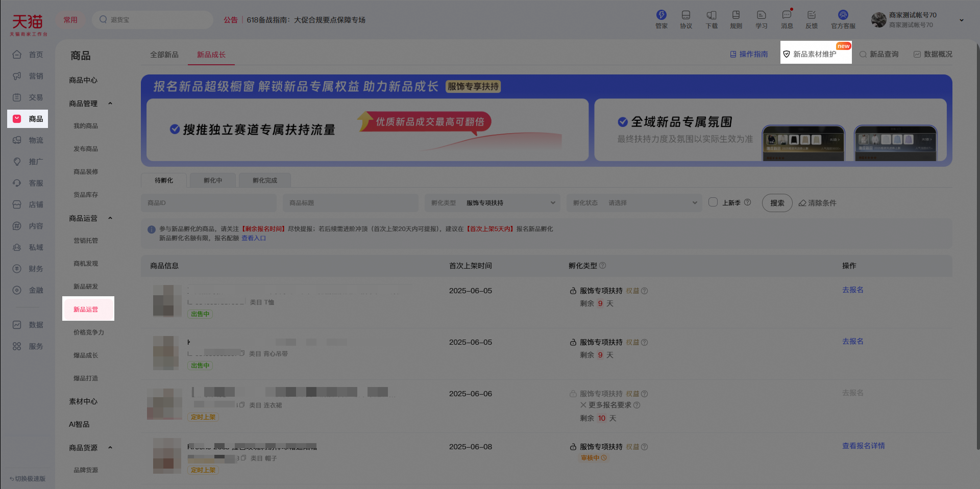Click the 数据 data sidebar icon
Viewport: 980px width, 489px height.
(17, 325)
